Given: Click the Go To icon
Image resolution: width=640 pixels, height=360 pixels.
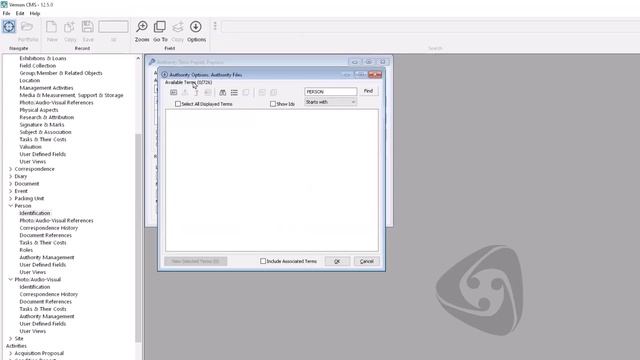Looking at the screenshot, I should [x=160, y=27].
